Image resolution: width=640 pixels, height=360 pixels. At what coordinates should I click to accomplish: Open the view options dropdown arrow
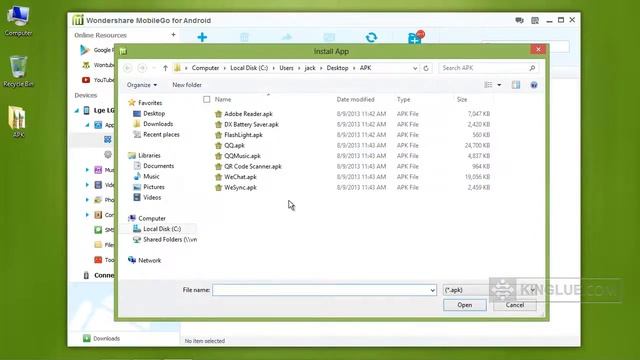coord(499,85)
